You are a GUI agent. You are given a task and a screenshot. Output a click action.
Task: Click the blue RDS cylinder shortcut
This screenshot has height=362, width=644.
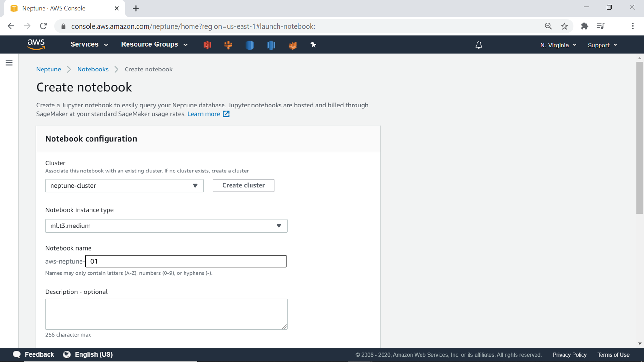tap(250, 45)
